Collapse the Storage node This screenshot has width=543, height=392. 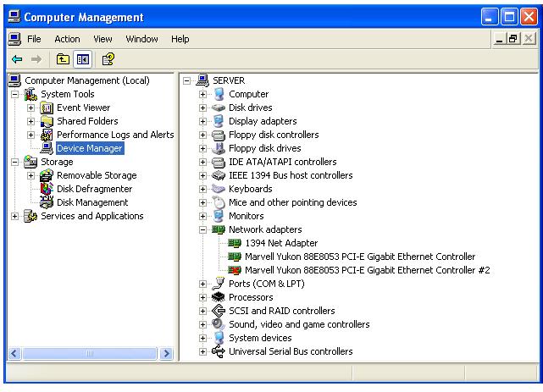[x=14, y=162]
